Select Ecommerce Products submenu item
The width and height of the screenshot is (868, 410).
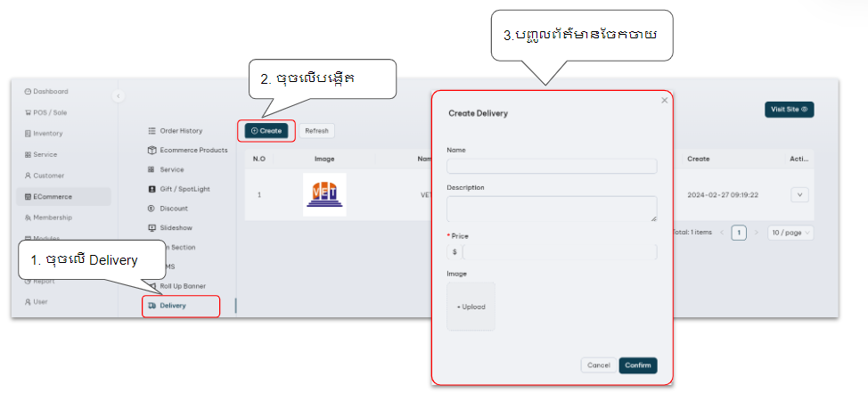(x=192, y=151)
